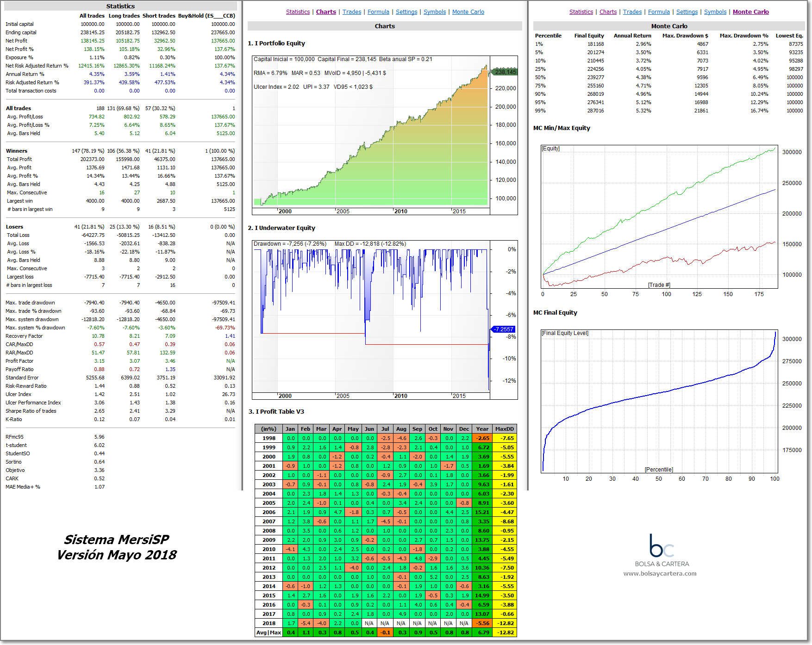Click the 'Sharpe Ratio of trades' label
This screenshot has width=812, height=645.
coord(31,411)
